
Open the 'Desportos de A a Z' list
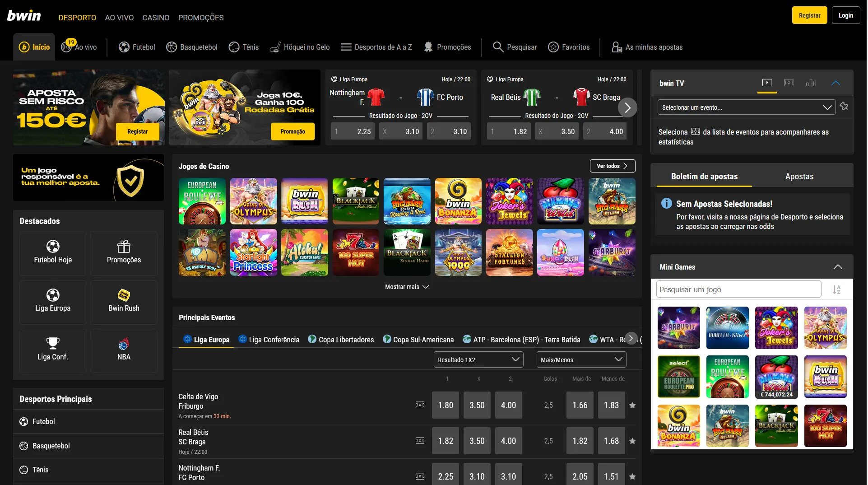(376, 47)
